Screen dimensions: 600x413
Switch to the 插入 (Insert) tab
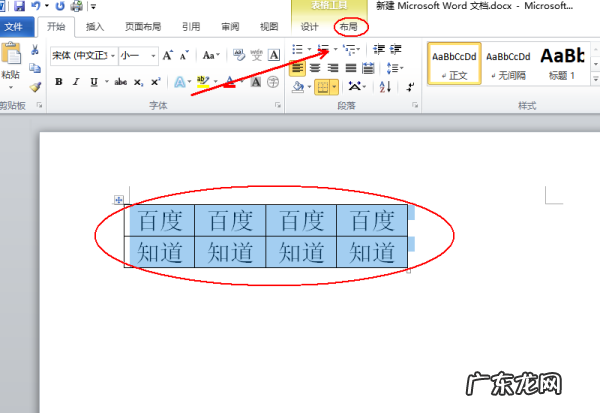point(95,27)
